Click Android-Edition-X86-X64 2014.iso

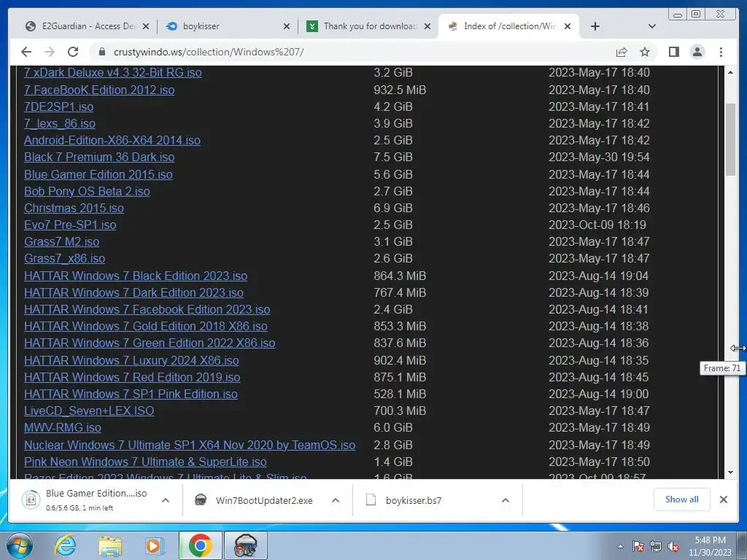point(112,140)
